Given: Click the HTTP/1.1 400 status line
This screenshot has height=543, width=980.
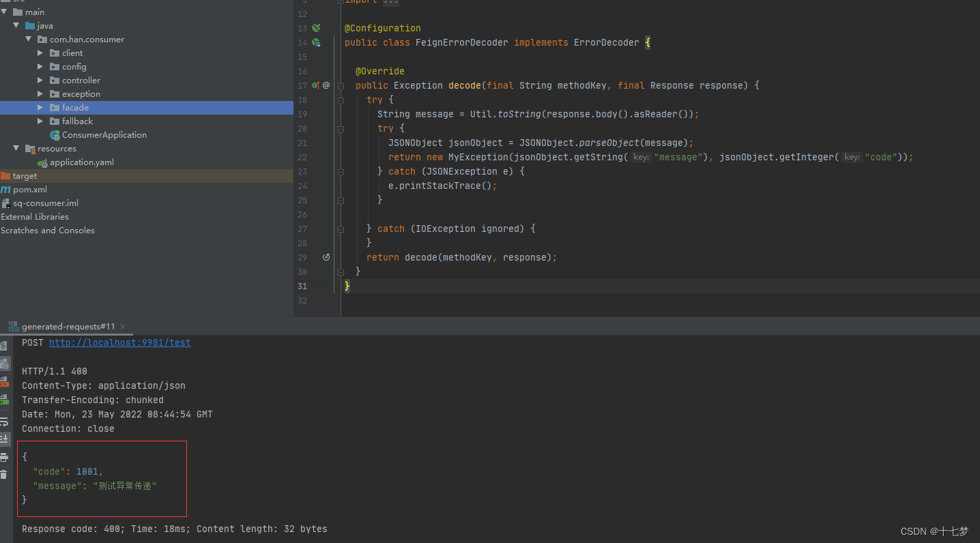Looking at the screenshot, I should click(x=55, y=371).
